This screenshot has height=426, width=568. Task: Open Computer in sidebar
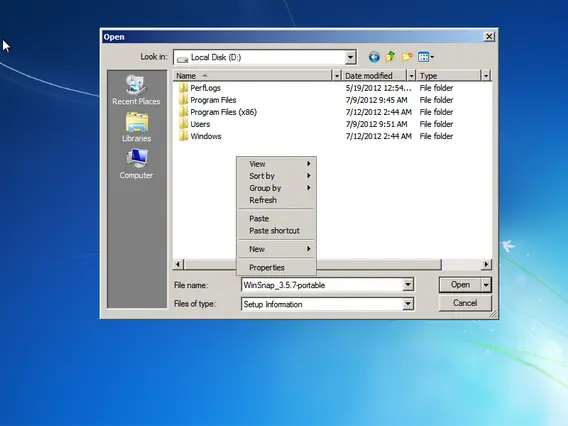pos(136,164)
